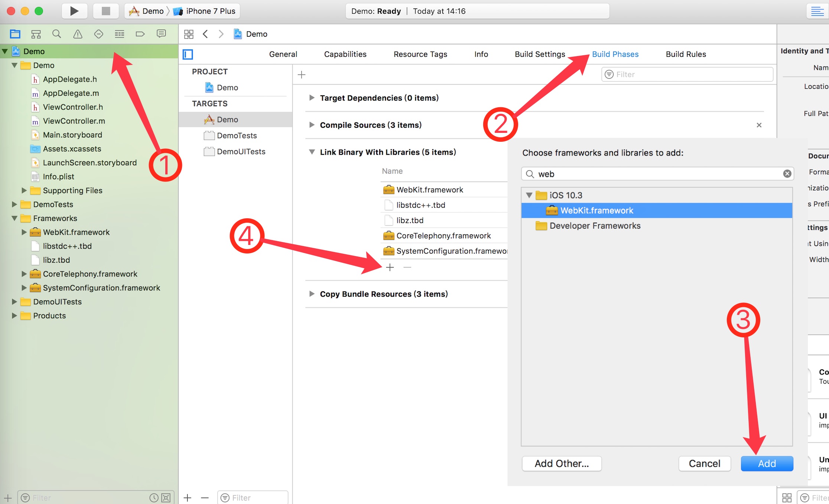Open the Find navigator
The width and height of the screenshot is (829, 504).
57,34
